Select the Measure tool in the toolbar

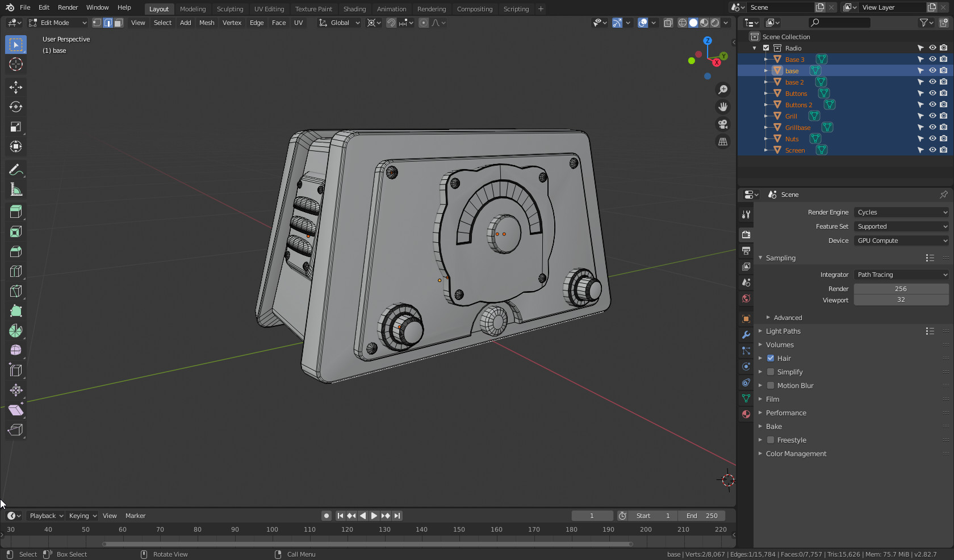16,190
